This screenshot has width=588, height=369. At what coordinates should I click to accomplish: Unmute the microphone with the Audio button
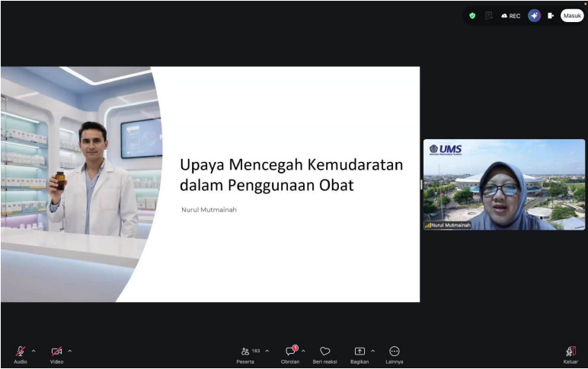pyautogui.click(x=21, y=355)
